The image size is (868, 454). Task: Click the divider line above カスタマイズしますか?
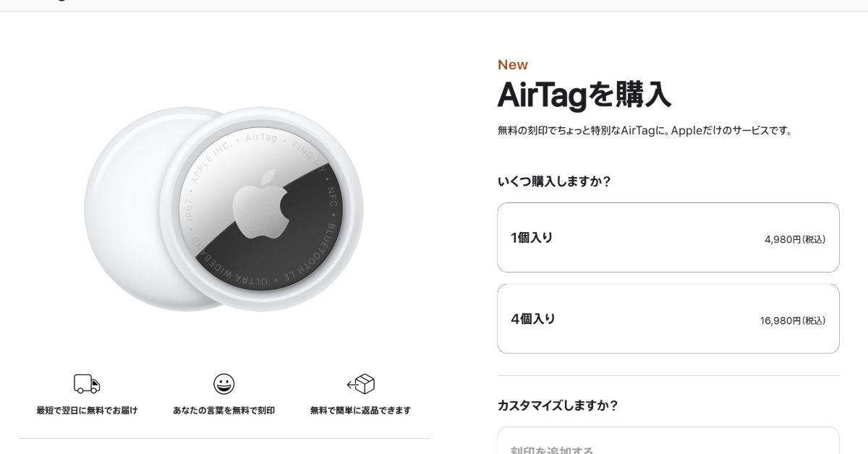coord(668,375)
